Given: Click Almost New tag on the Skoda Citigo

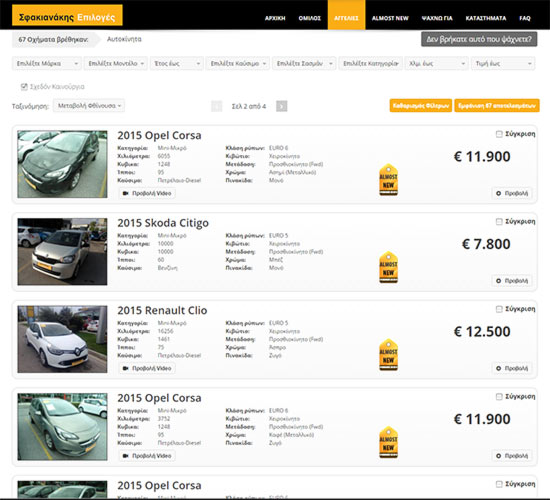Looking at the screenshot, I should pyautogui.click(x=388, y=267).
